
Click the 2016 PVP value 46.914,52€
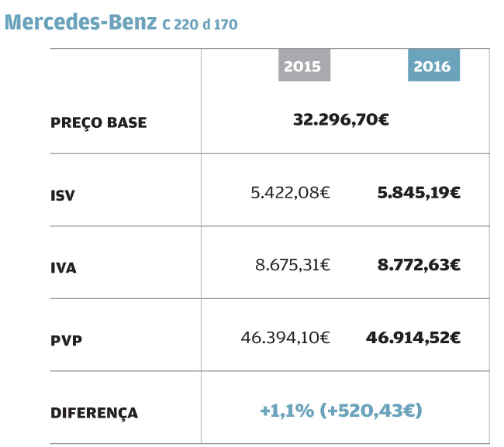coord(413,338)
